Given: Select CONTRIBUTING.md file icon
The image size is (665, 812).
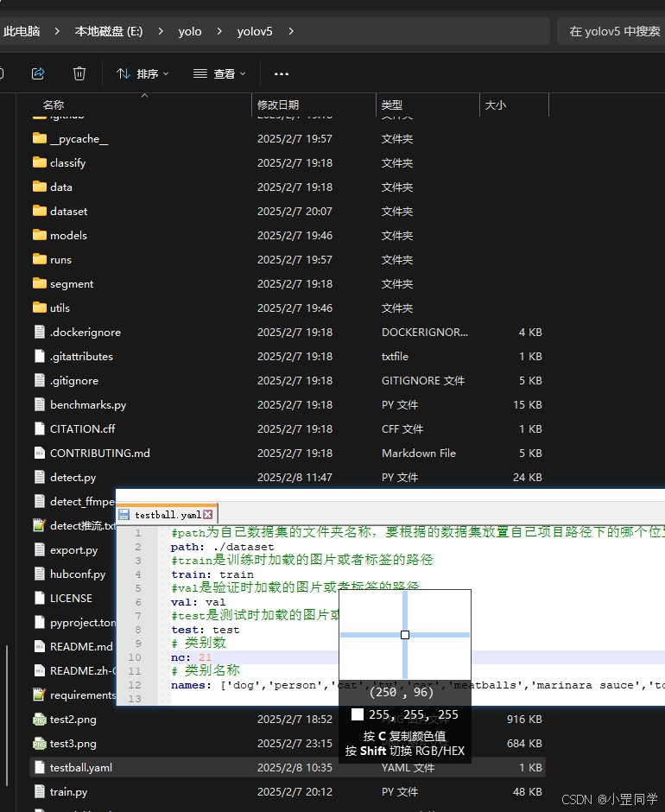Looking at the screenshot, I should 40,453.
